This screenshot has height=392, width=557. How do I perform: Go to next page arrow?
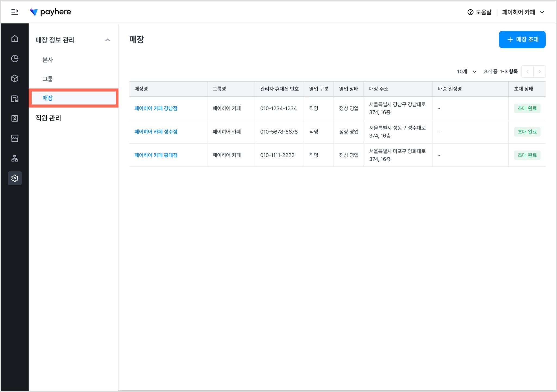click(540, 71)
